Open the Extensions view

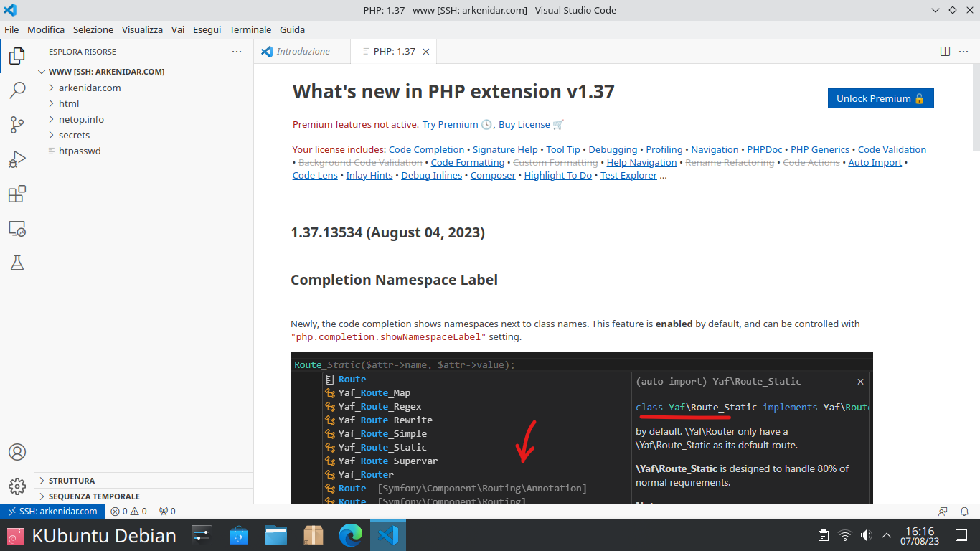tap(17, 194)
